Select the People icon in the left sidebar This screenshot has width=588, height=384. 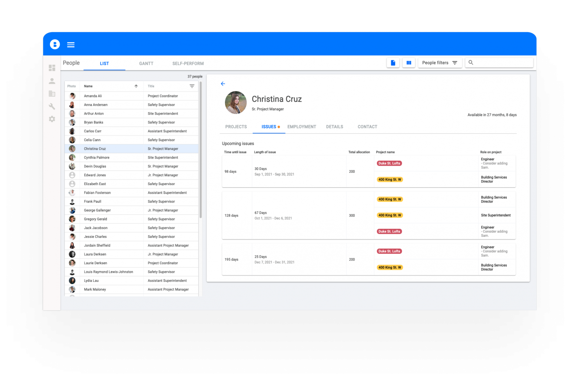[x=52, y=81]
